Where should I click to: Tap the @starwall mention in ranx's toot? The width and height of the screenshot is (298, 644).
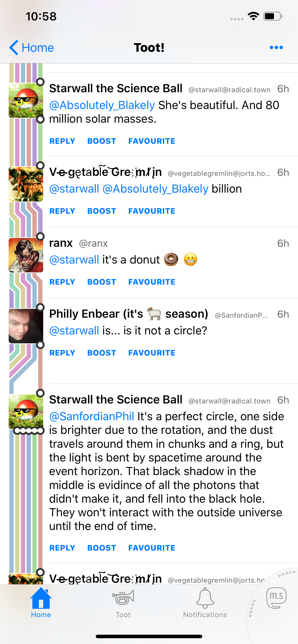coord(74,260)
